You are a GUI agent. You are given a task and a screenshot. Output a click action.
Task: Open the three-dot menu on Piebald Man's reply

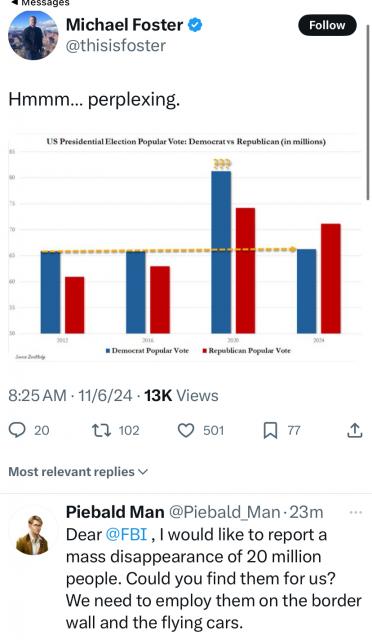pos(356,512)
